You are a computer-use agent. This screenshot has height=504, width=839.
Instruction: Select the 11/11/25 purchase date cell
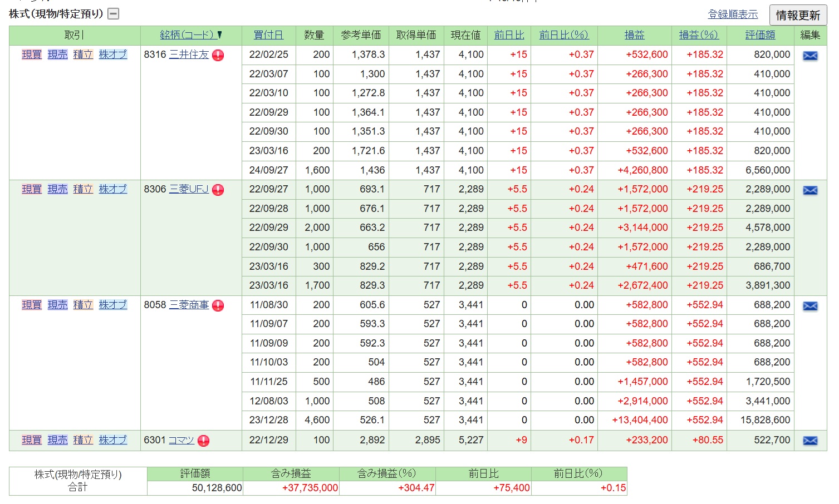269,382
